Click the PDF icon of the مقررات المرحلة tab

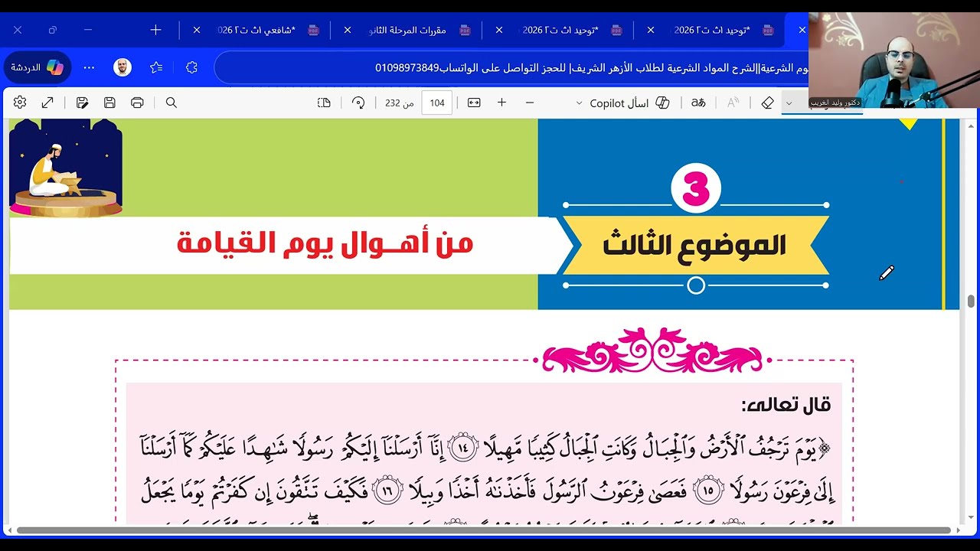coord(465,30)
